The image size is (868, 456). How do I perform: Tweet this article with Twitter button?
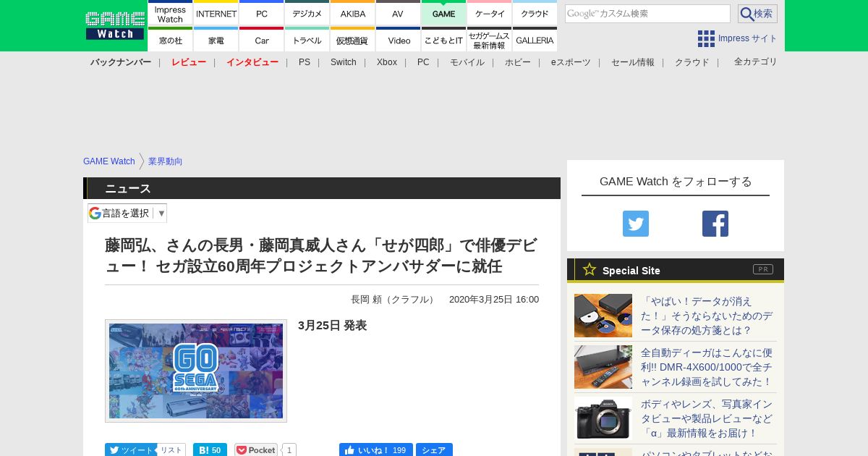coord(130,450)
